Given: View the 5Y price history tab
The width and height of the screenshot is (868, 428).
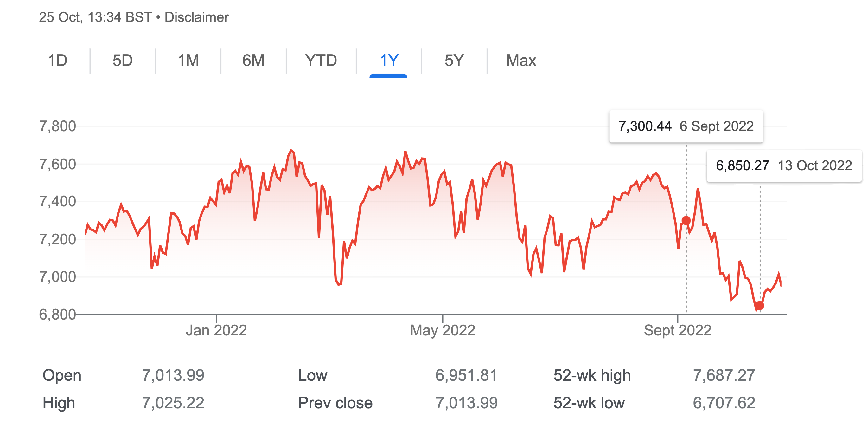Looking at the screenshot, I should pyautogui.click(x=454, y=61).
